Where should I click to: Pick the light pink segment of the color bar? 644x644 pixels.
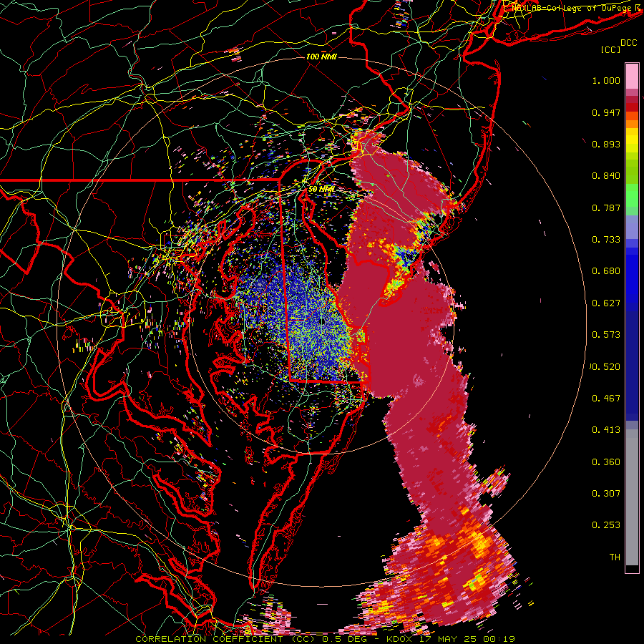point(632,76)
